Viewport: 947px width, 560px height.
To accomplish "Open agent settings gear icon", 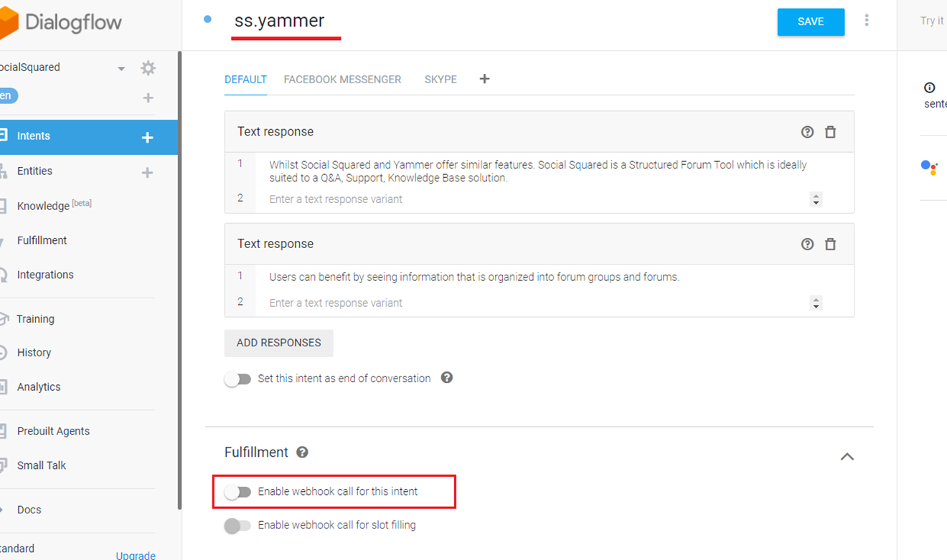I will [148, 68].
